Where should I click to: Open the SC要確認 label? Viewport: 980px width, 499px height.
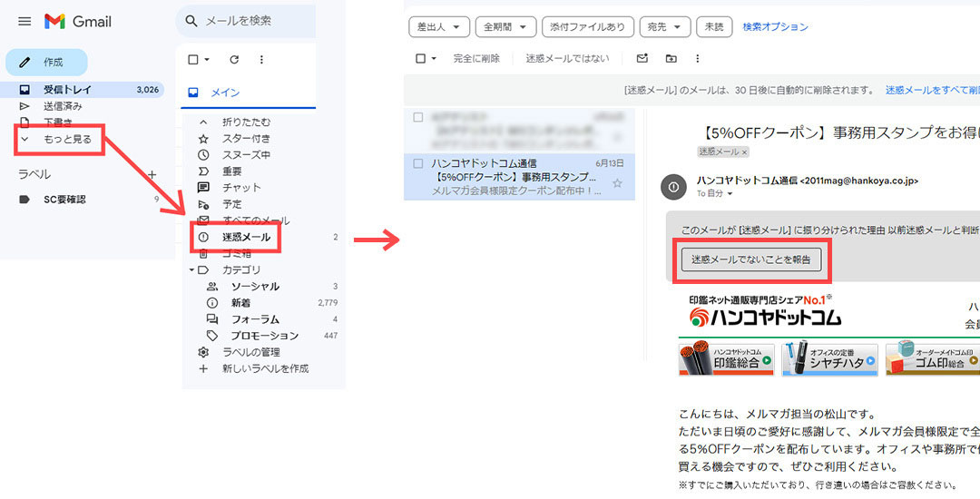pyautogui.click(x=64, y=200)
